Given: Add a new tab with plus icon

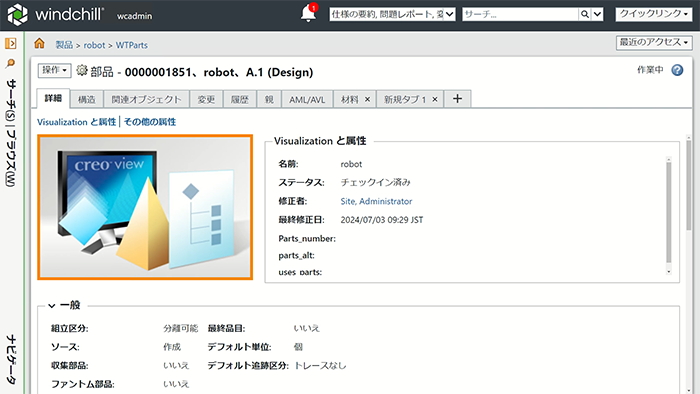Looking at the screenshot, I should point(457,99).
